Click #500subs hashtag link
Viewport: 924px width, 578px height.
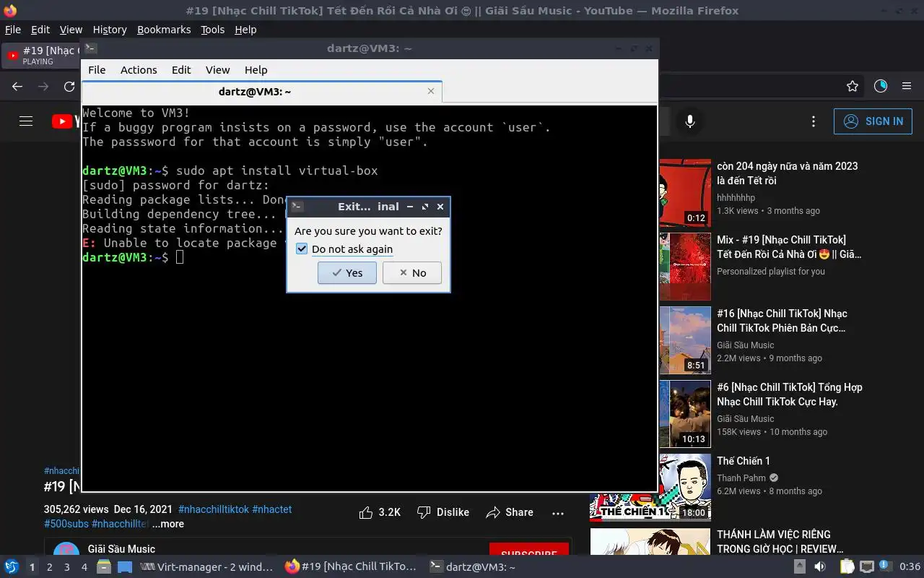click(66, 524)
